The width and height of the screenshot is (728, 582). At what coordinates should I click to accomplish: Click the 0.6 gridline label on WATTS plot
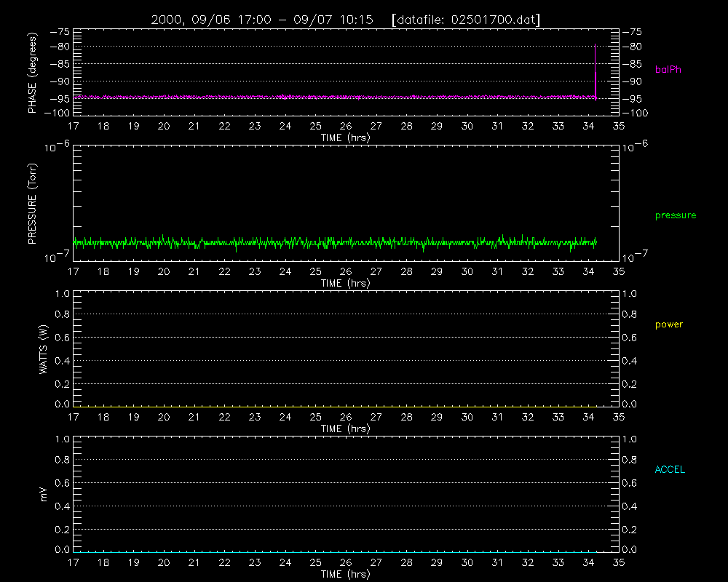pyautogui.click(x=62, y=338)
